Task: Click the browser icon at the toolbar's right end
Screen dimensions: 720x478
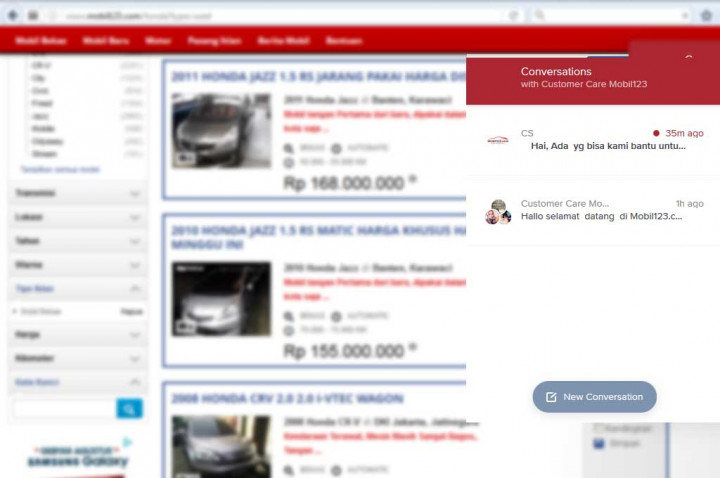Action: (x=706, y=16)
